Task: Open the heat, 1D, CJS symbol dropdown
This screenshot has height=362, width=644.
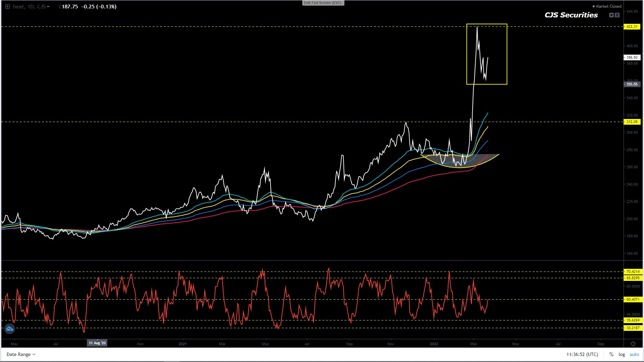Action: 31,7
